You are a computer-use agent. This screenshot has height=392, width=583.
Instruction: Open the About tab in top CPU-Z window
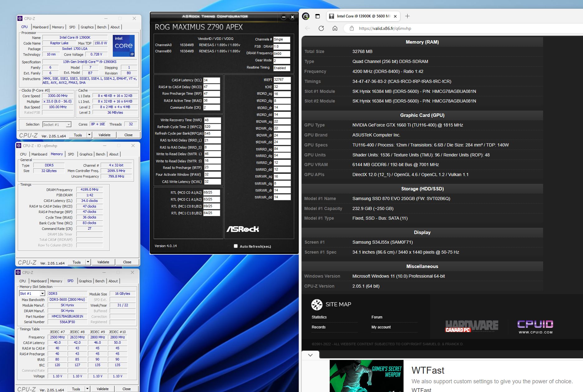click(115, 27)
